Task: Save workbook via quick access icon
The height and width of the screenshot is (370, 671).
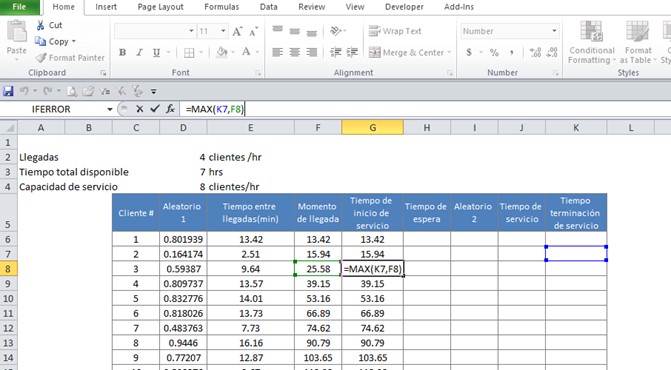Action: pos(8,91)
